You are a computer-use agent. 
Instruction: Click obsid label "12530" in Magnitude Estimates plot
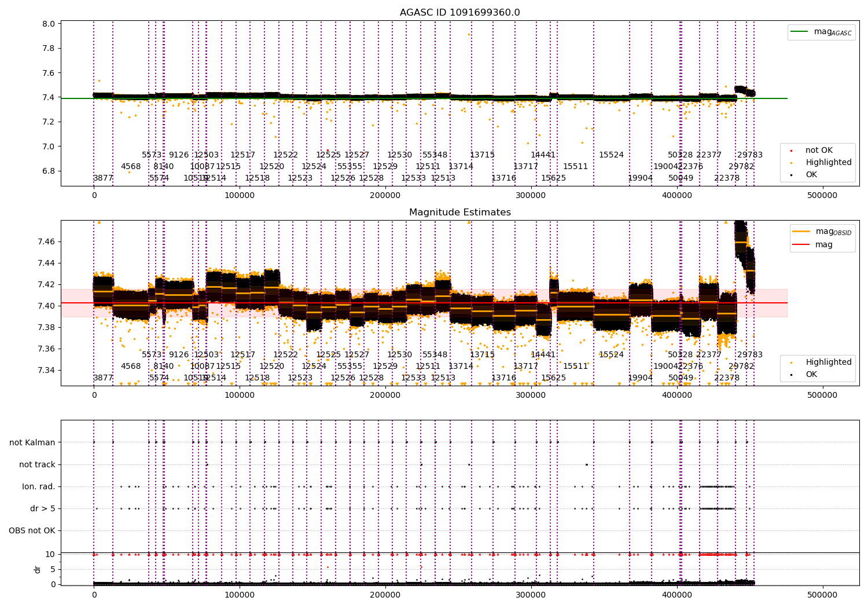coord(400,355)
